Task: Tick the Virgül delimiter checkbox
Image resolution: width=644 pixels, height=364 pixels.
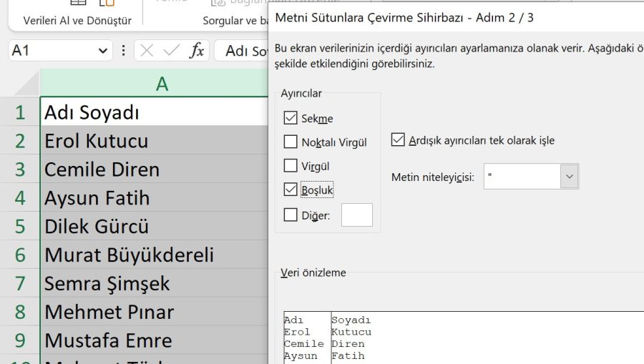Action: pos(291,166)
